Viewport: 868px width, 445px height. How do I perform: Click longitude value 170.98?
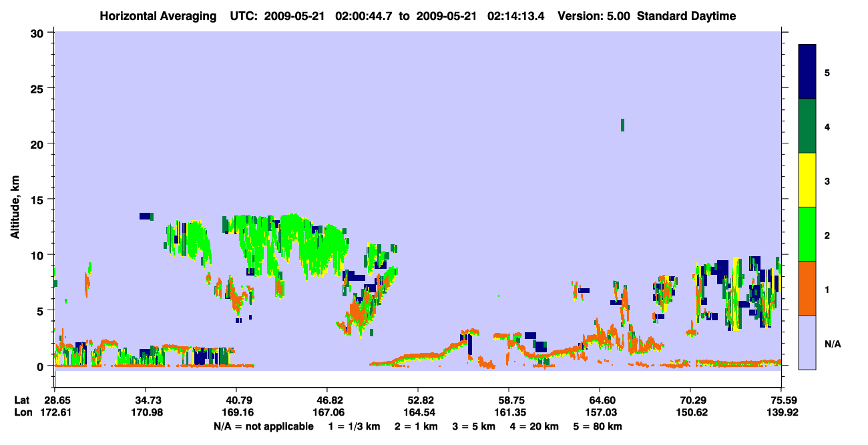tap(146, 412)
